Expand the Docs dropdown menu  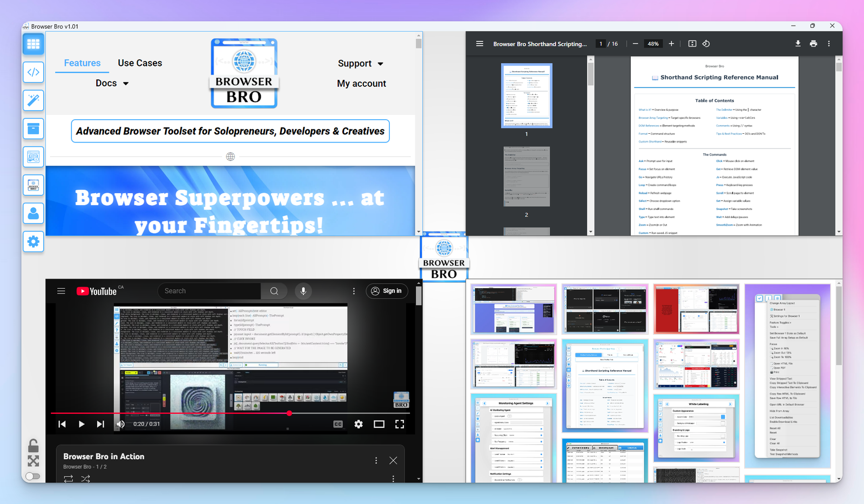point(112,83)
